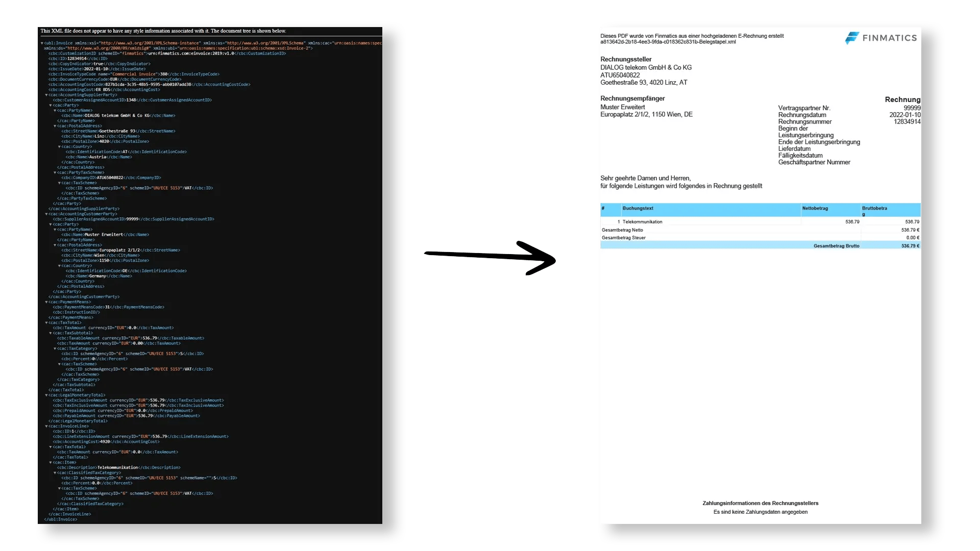Click the Zahlungsinformationen des Rechnungsstellers footer heading
This screenshot has height=551, width=980.
(761, 503)
